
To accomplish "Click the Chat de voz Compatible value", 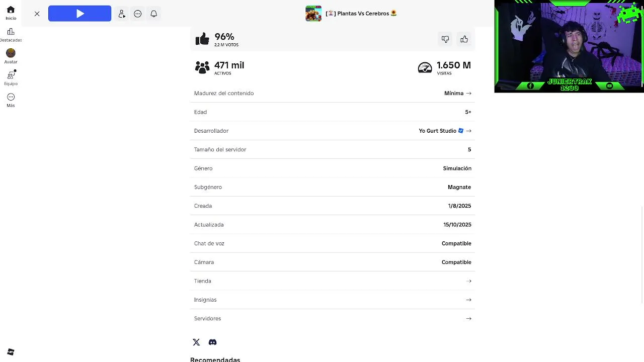I will (456, 243).
